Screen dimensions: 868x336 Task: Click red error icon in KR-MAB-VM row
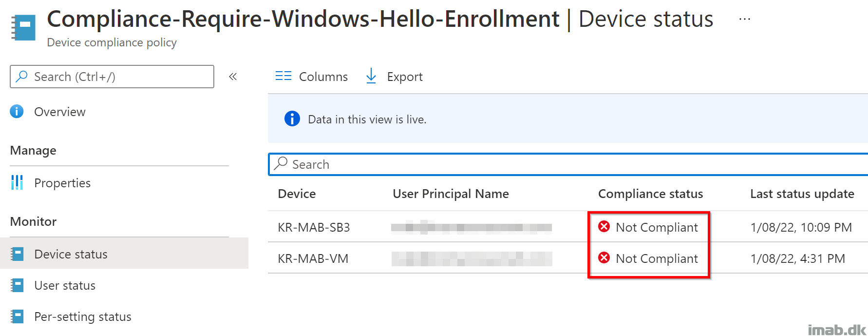(x=604, y=257)
